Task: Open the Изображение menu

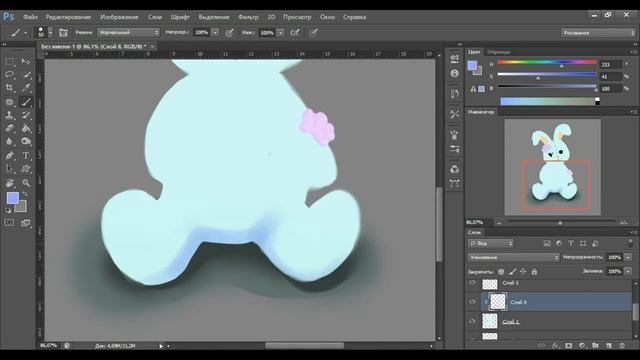Action: click(x=119, y=17)
